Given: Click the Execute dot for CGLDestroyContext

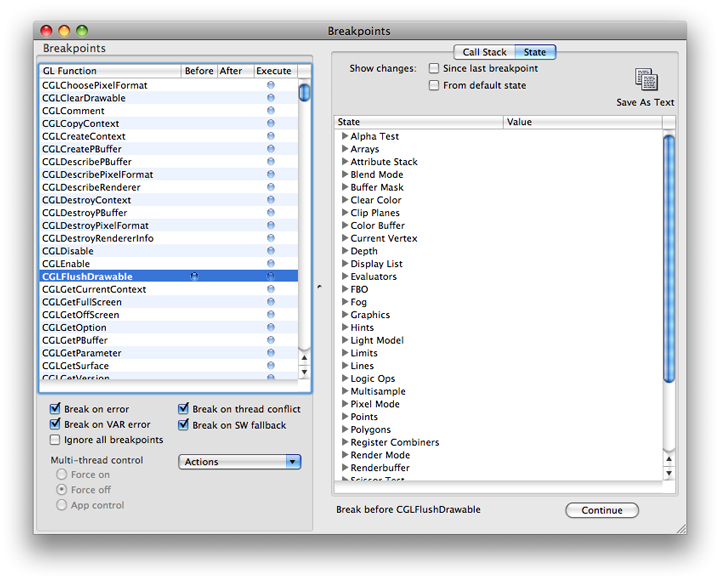Looking at the screenshot, I should (271, 200).
